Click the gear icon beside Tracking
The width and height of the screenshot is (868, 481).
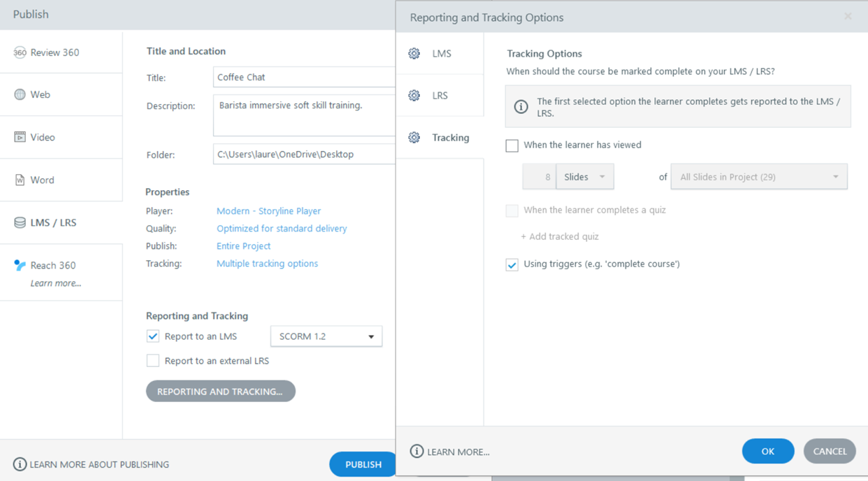[414, 138]
